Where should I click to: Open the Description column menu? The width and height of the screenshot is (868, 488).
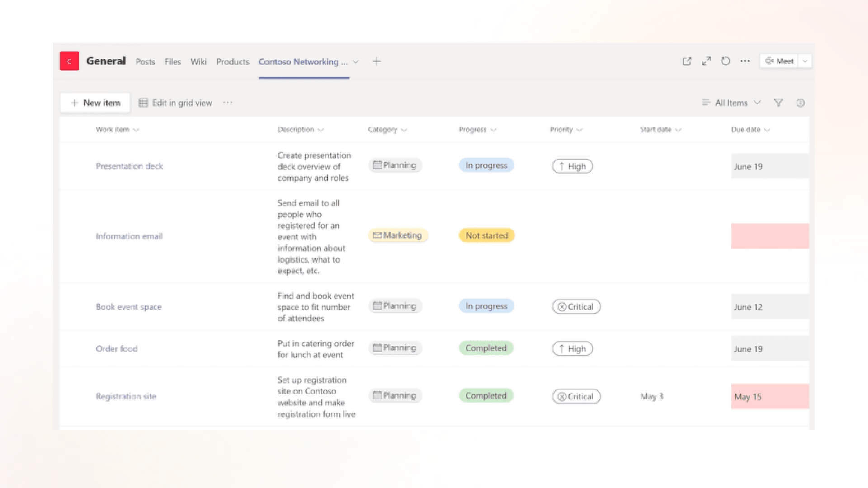click(x=301, y=130)
